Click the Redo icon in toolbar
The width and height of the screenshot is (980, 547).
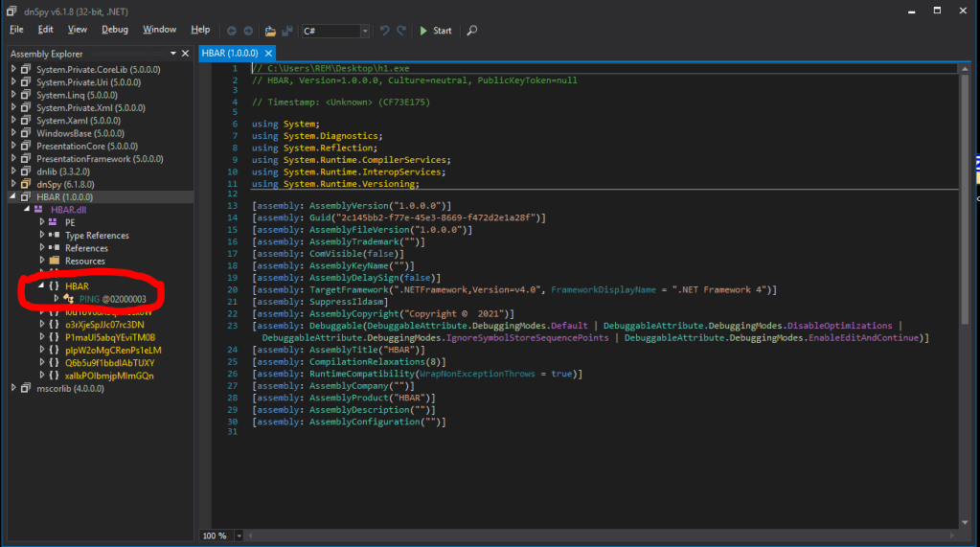click(401, 31)
